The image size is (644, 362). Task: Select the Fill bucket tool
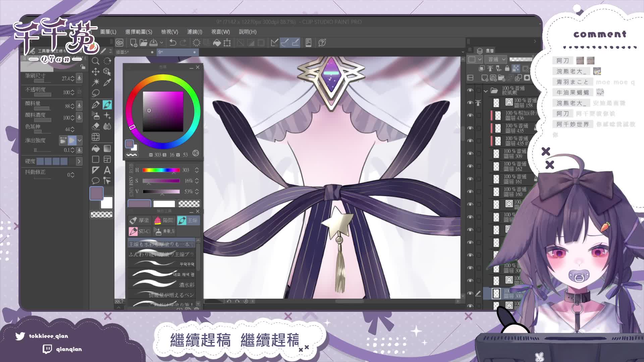(96, 148)
